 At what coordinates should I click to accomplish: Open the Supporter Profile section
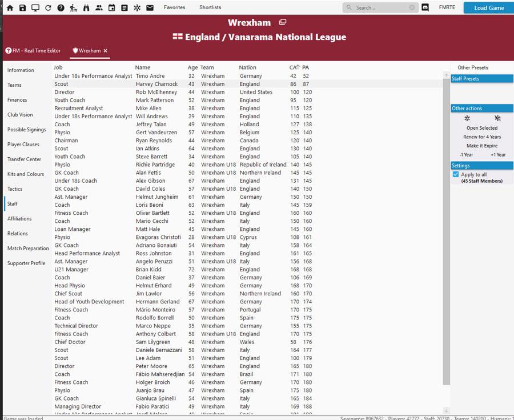(26, 263)
